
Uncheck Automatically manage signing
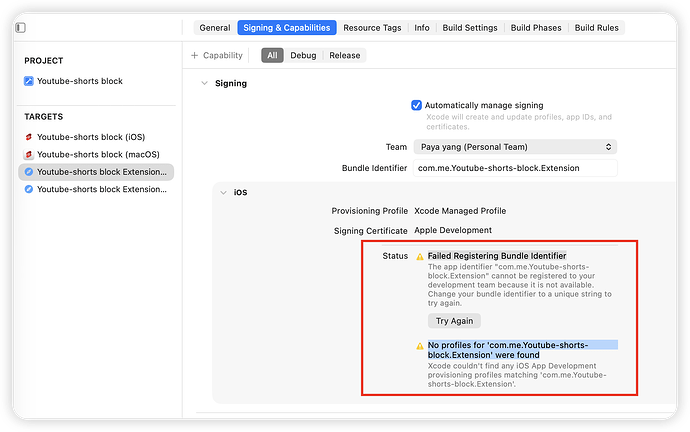tap(416, 105)
